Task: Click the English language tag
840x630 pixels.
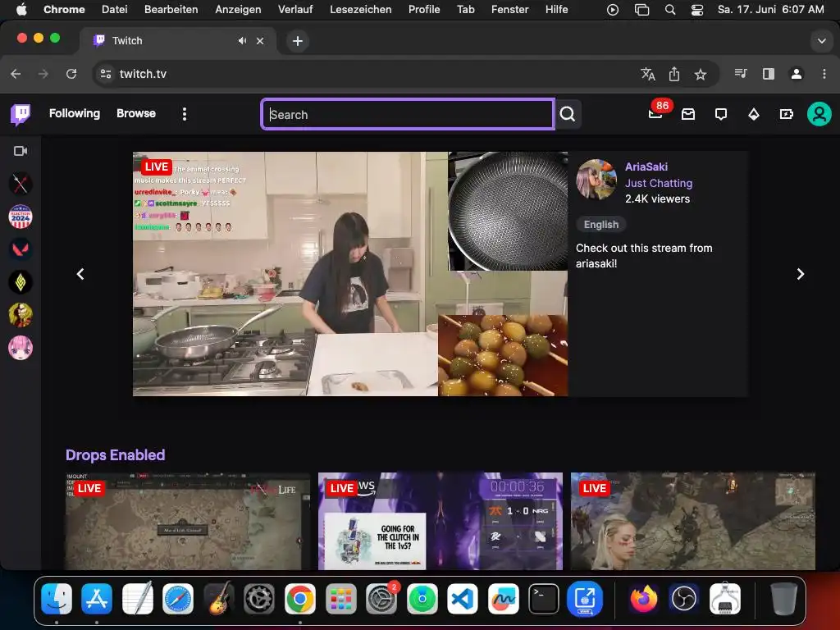Action: pyautogui.click(x=601, y=225)
